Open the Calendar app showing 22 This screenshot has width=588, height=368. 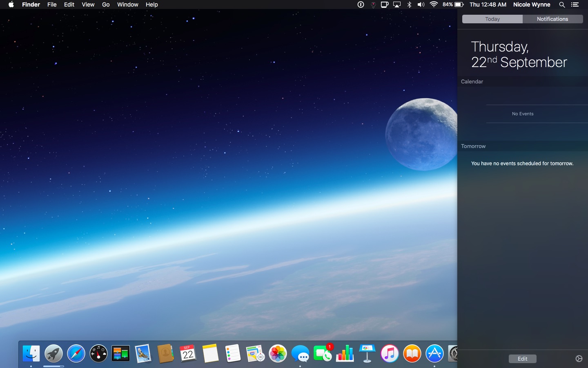tap(188, 354)
